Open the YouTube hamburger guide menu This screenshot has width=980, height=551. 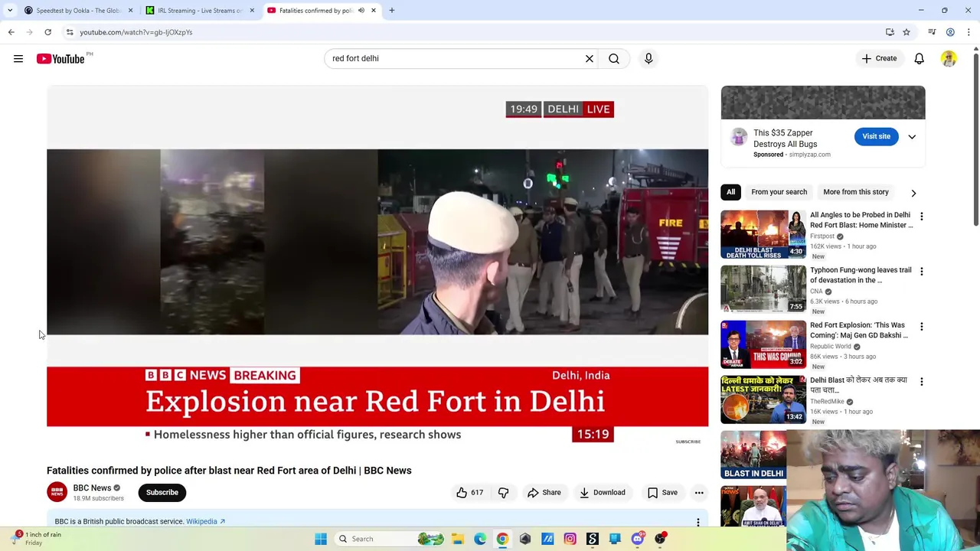pos(18,58)
